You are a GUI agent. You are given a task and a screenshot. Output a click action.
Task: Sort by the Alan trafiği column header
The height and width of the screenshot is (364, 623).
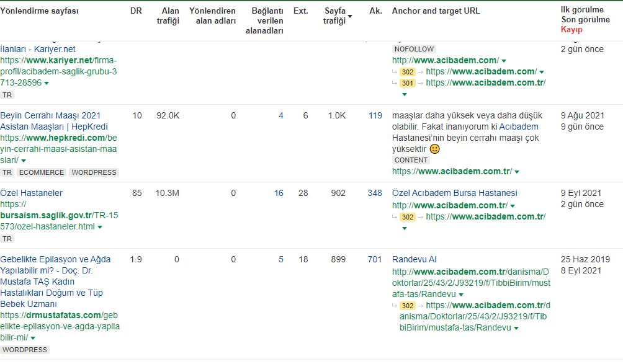(x=168, y=16)
